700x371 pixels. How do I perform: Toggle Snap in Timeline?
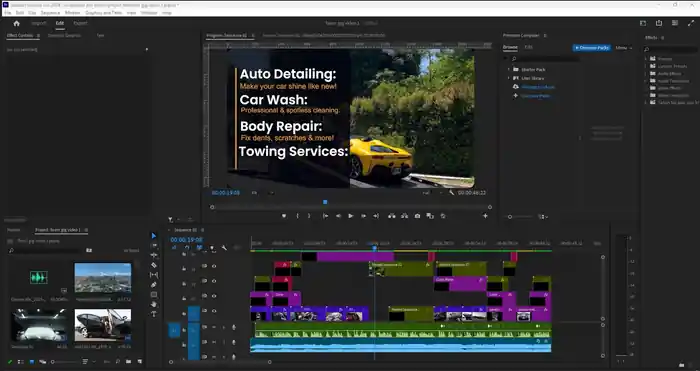coord(187,248)
